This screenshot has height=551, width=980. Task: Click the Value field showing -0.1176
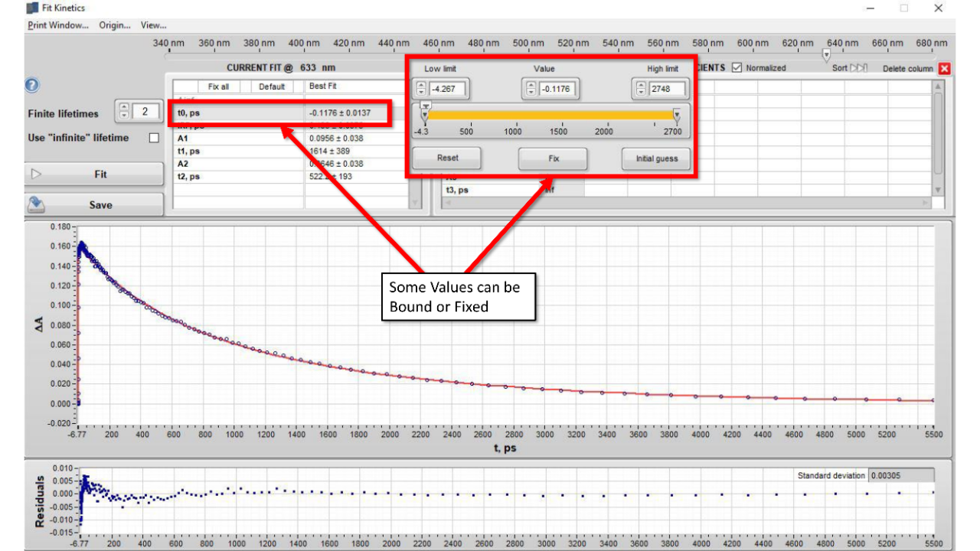[x=557, y=89]
